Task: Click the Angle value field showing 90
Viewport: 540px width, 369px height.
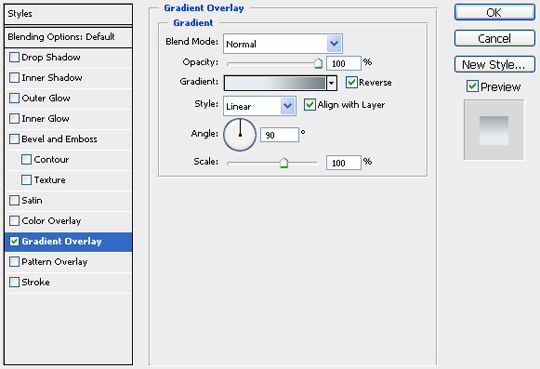Action: (279, 135)
